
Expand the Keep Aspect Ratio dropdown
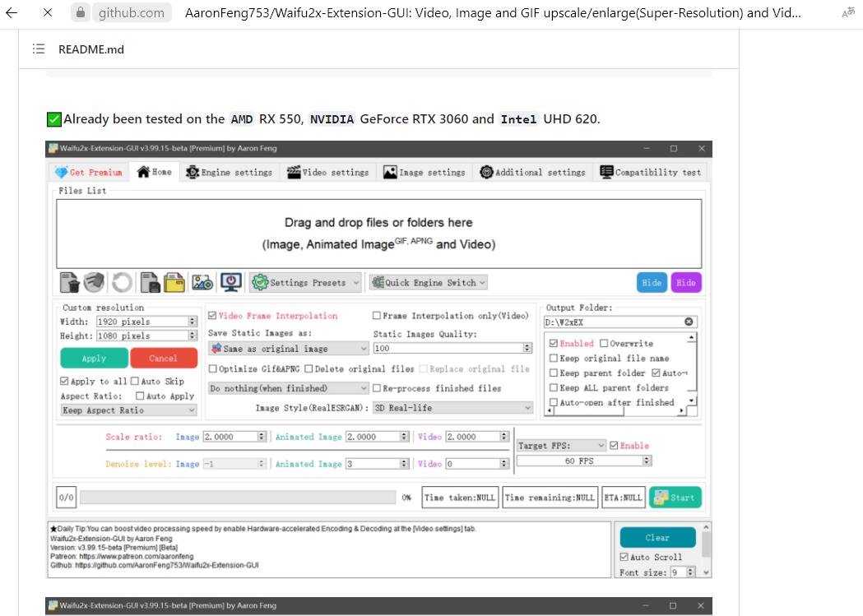[x=129, y=410]
